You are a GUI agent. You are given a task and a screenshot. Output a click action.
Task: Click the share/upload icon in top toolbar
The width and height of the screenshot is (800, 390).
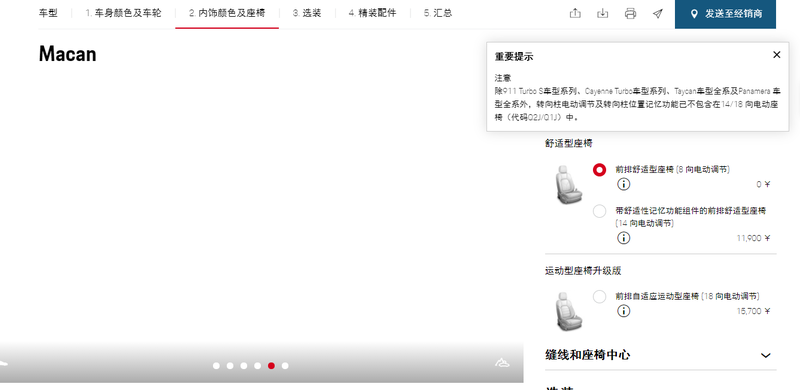(575, 13)
